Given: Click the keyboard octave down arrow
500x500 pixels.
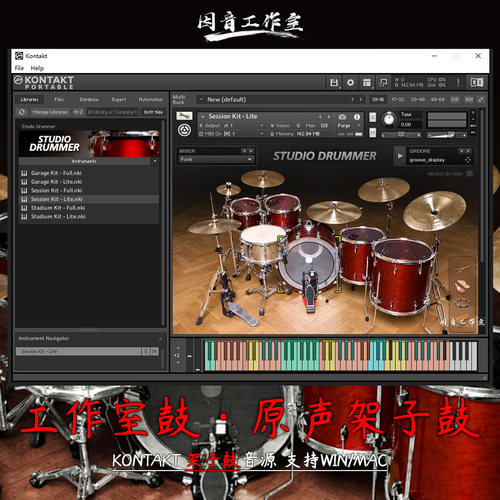Looking at the screenshot, I should pyautogui.click(x=178, y=362).
